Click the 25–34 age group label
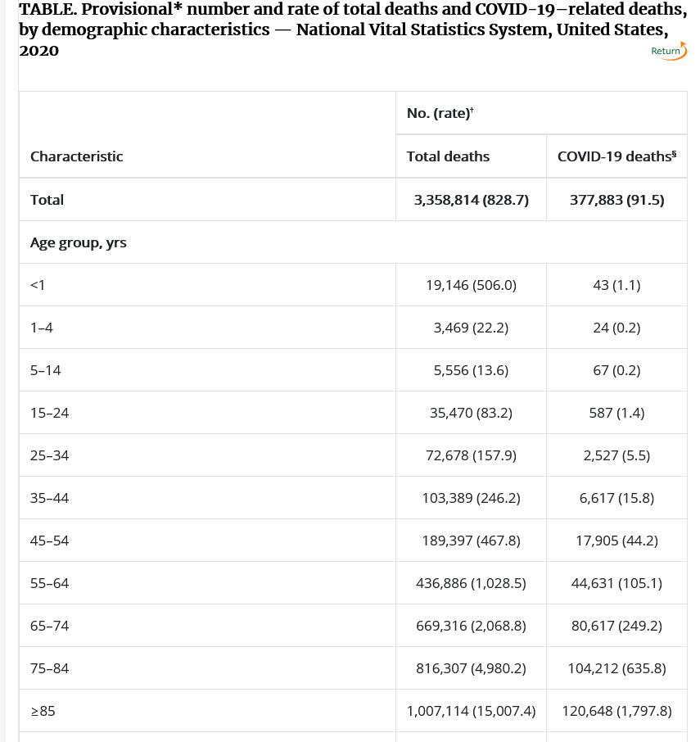The image size is (700, 742). pos(49,455)
